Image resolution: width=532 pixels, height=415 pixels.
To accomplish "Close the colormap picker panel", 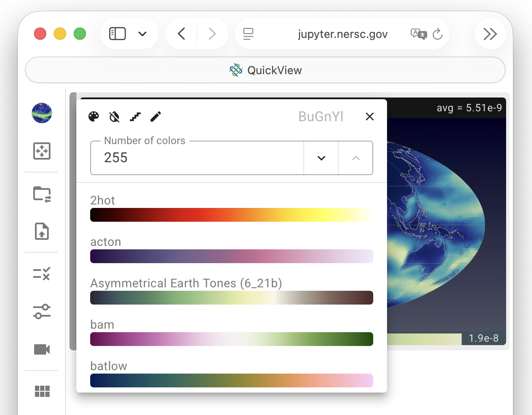I will (370, 116).
